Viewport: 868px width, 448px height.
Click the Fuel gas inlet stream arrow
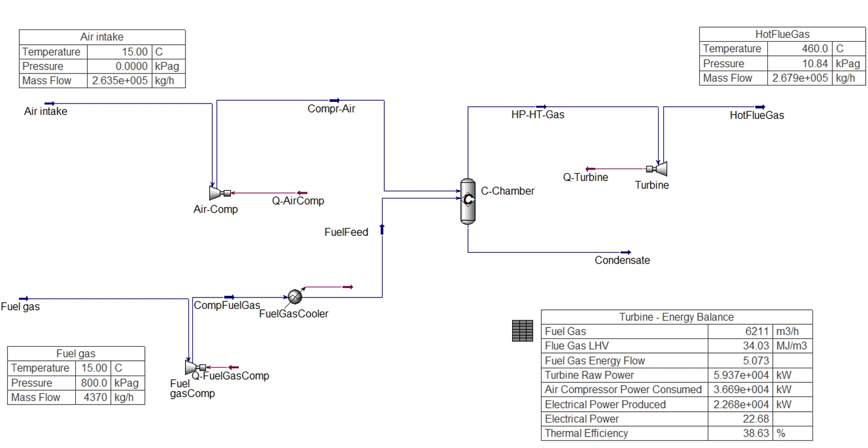(23, 299)
